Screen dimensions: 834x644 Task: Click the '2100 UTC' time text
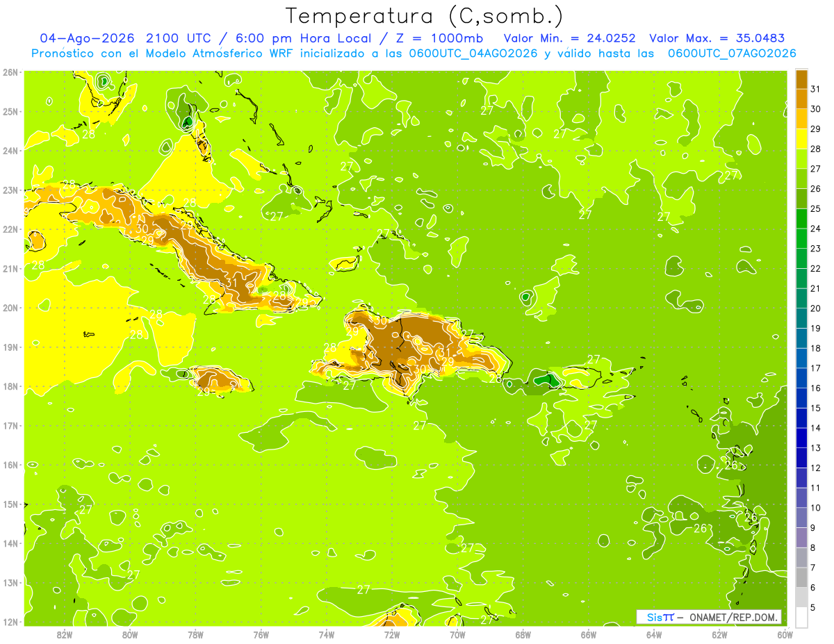pyautogui.click(x=178, y=38)
